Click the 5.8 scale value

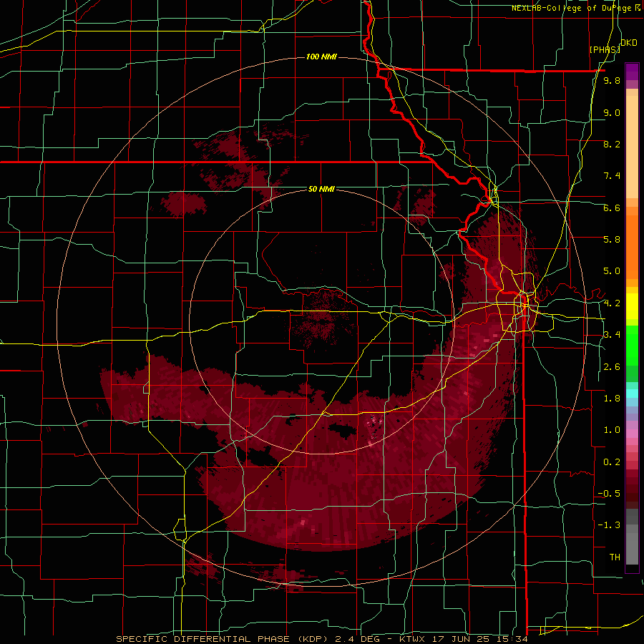(612, 240)
